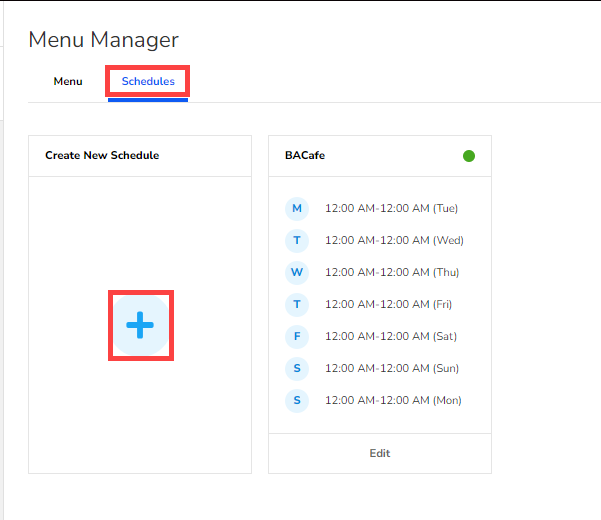Click Edit on the BACafe schedule

(x=380, y=453)
